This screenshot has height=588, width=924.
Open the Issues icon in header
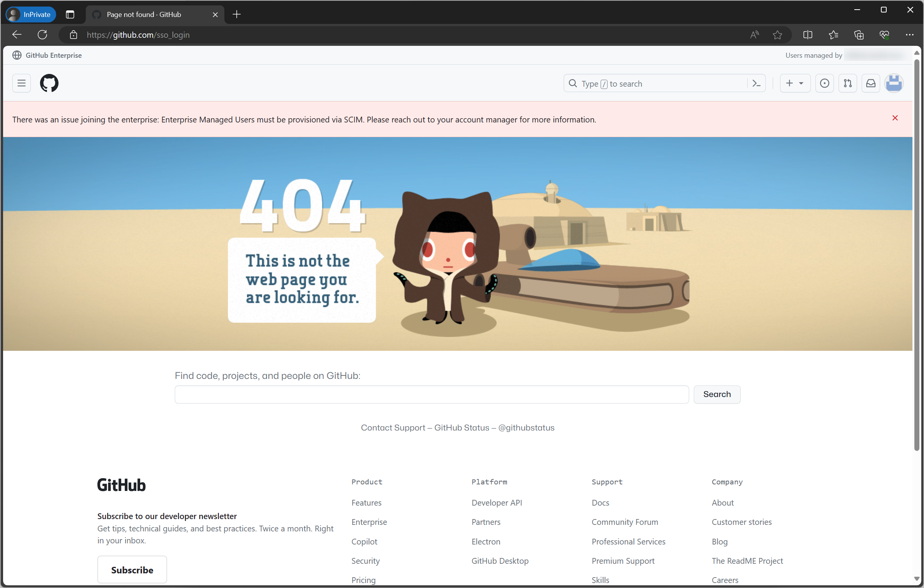click(x=824, y=83)
